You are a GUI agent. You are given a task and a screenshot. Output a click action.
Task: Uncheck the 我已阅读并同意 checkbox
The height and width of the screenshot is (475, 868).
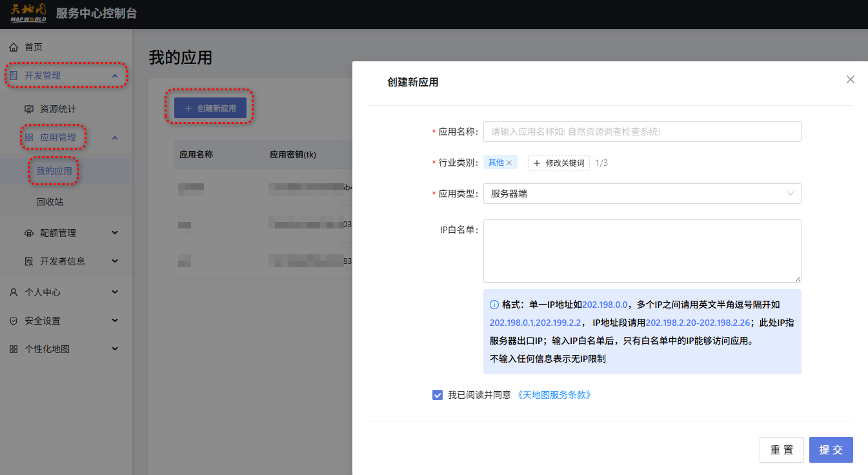[438, 395]
